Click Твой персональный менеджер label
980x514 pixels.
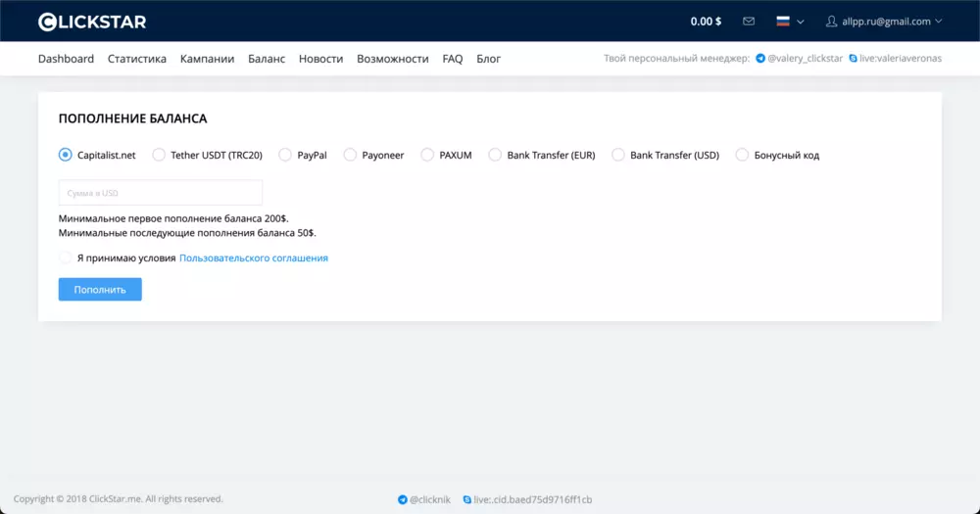(x=676, y=58)
